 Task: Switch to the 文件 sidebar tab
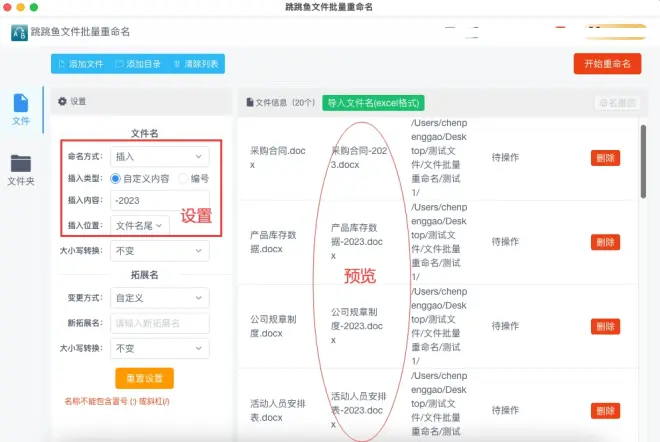click(21, 109)
